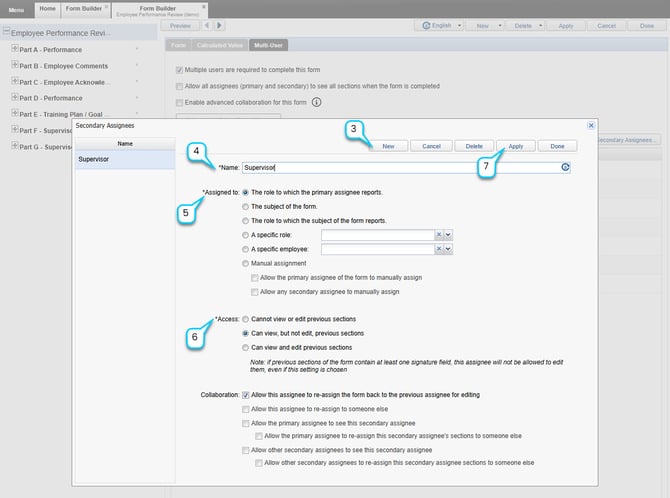Toggle Multiple users are required checkbox
The height and width of the screenshot is (498, 670).
pyautogui.click(x=179, y=70)
